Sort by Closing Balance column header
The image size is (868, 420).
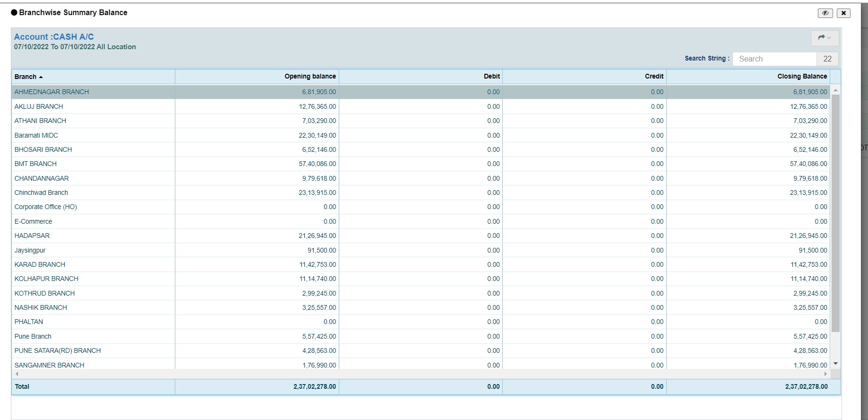[748, 77]
